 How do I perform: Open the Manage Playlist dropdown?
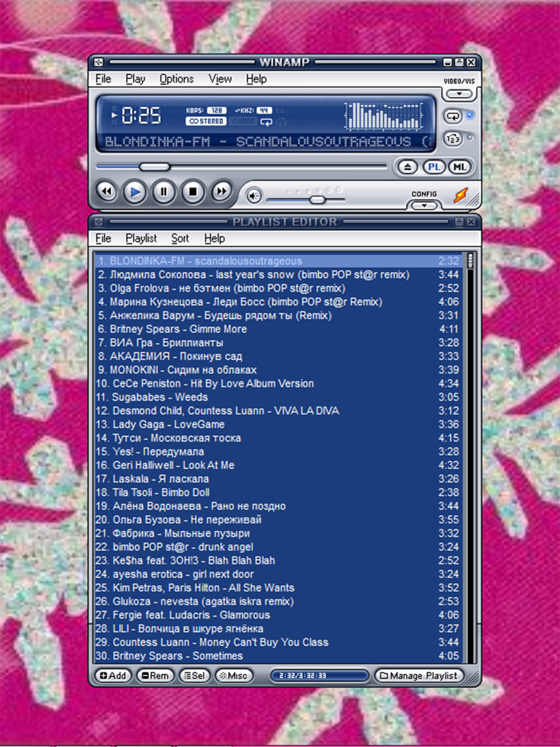(x=419, y=676)
